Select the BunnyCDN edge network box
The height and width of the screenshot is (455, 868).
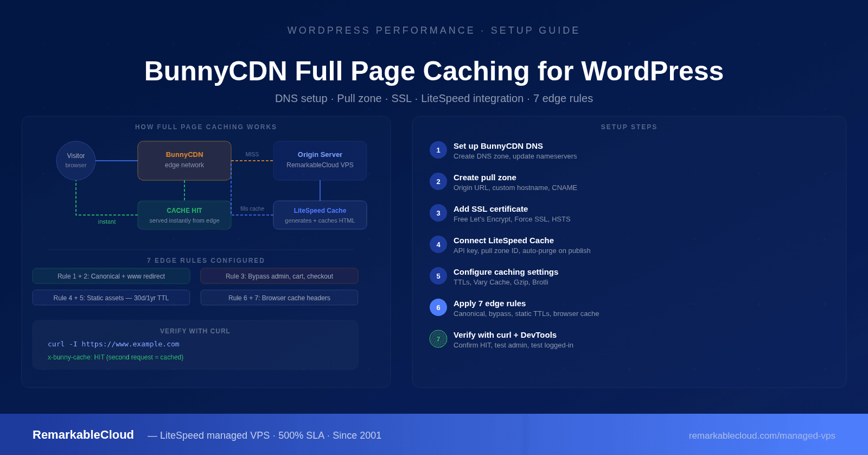tap(184, 161)
